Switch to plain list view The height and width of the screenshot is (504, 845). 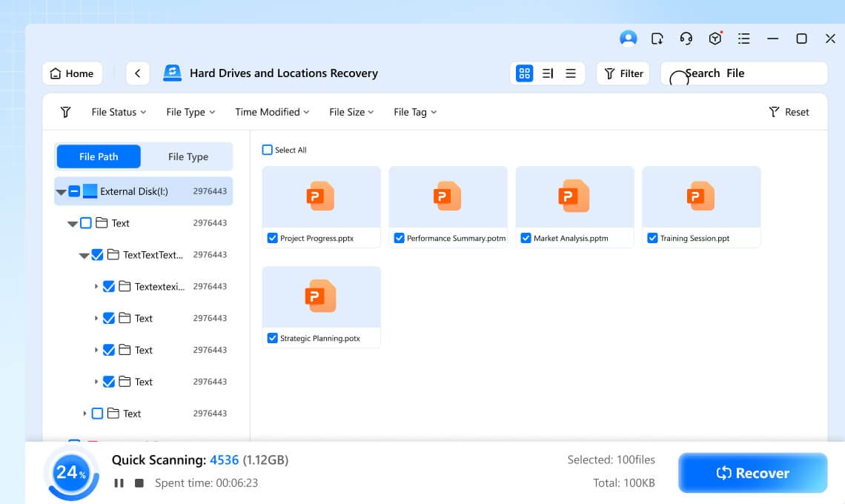[x=571, y=73]
